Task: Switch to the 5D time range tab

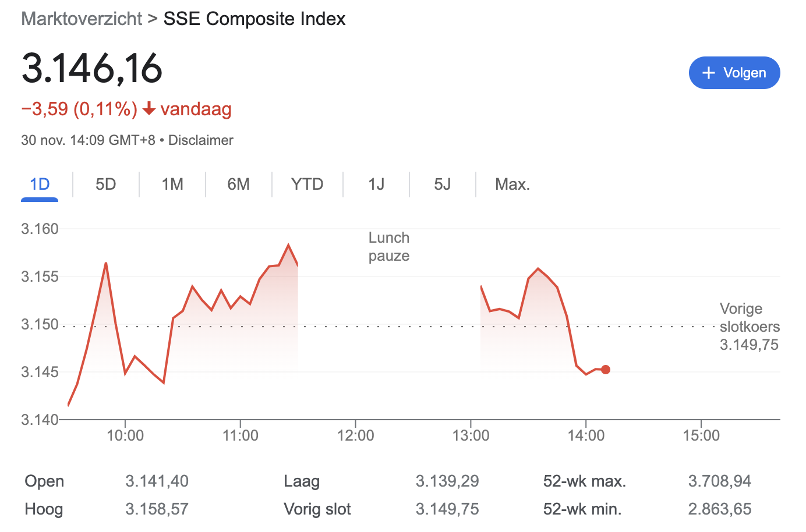Action: pos(105,185)
